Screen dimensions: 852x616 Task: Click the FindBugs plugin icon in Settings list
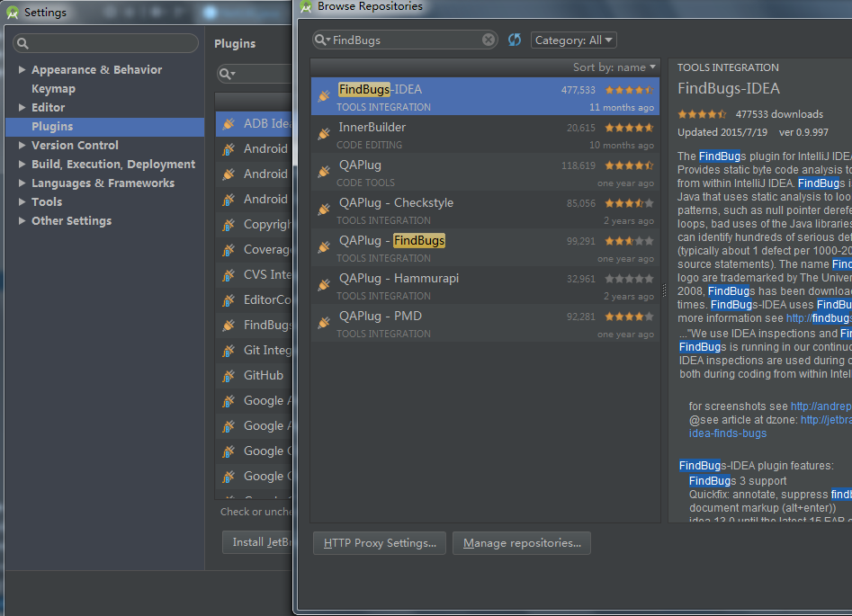(x=229, y=326)
